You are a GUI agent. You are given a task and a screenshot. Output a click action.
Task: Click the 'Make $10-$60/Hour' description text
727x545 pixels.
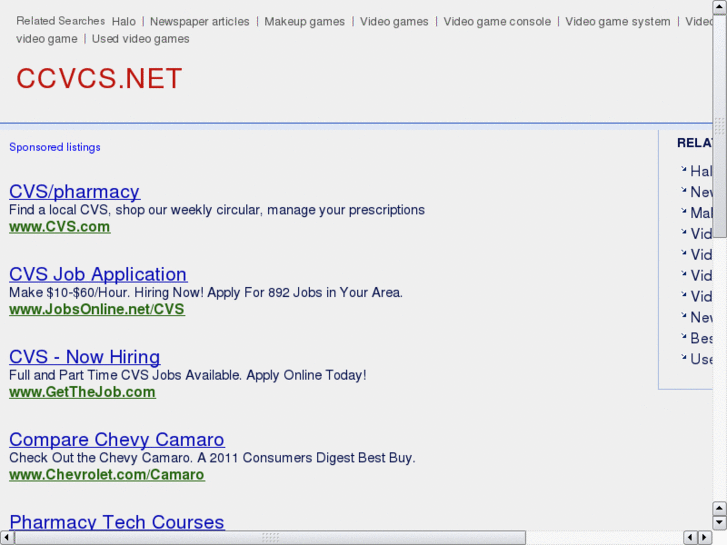206,293
